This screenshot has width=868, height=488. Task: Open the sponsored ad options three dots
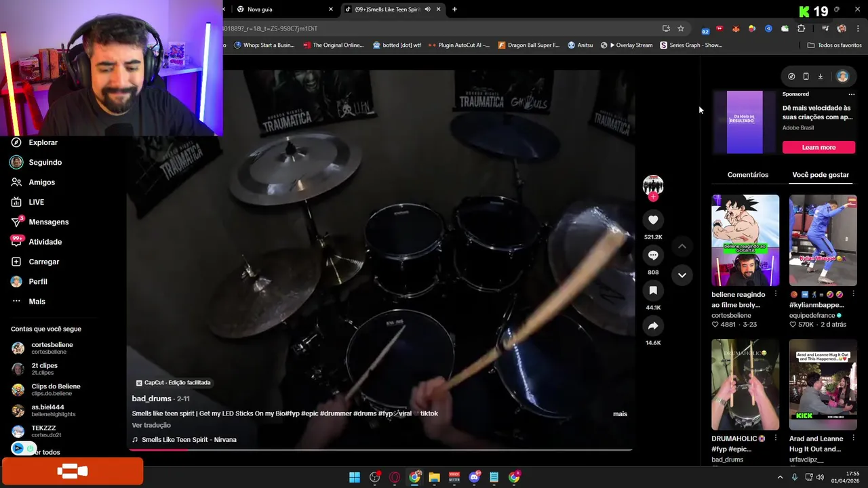pos(852,94)
